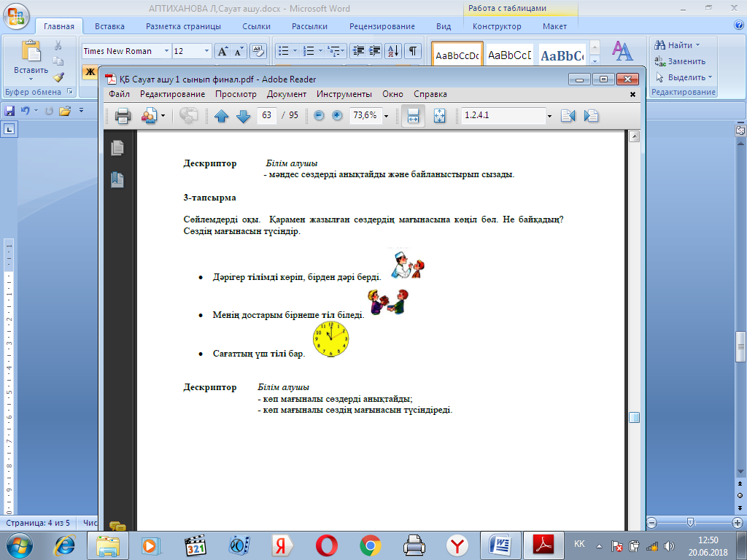The height and width of the screenshot is (560, 747).
Task: Open Файл menu in Adobe Reader
Action: pos(119,94)
